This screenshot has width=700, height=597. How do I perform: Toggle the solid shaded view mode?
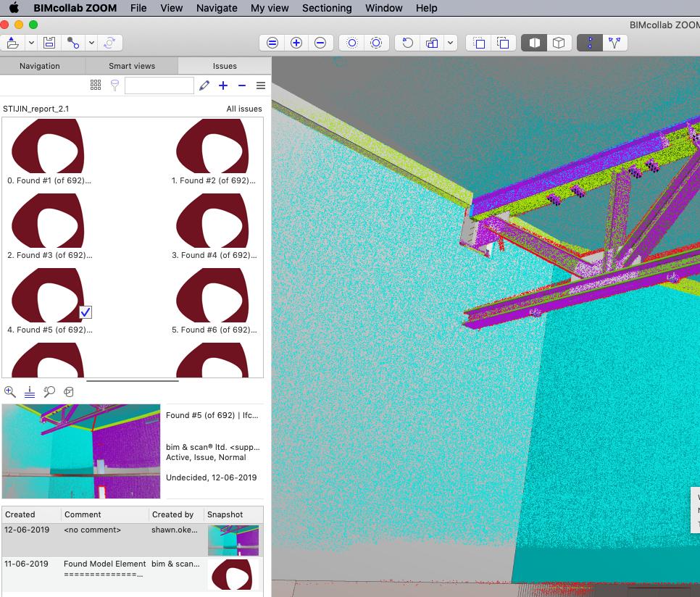click(534, 43)
